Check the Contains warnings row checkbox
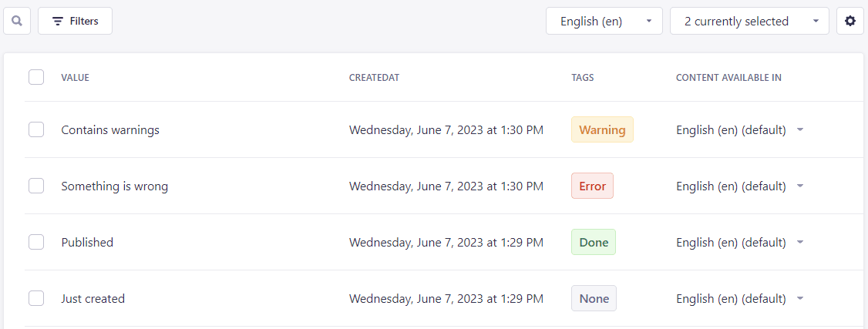The height and width of the screenshot is (329, 868). 36,129
